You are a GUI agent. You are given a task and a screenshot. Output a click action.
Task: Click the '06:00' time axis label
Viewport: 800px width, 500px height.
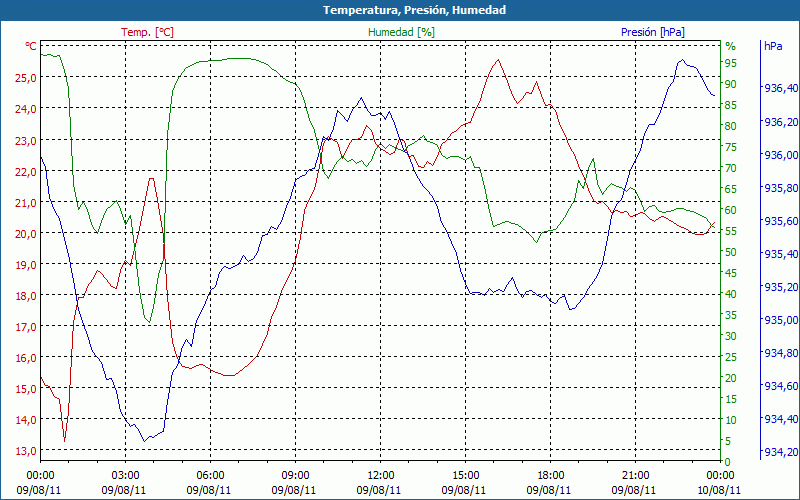210,476
